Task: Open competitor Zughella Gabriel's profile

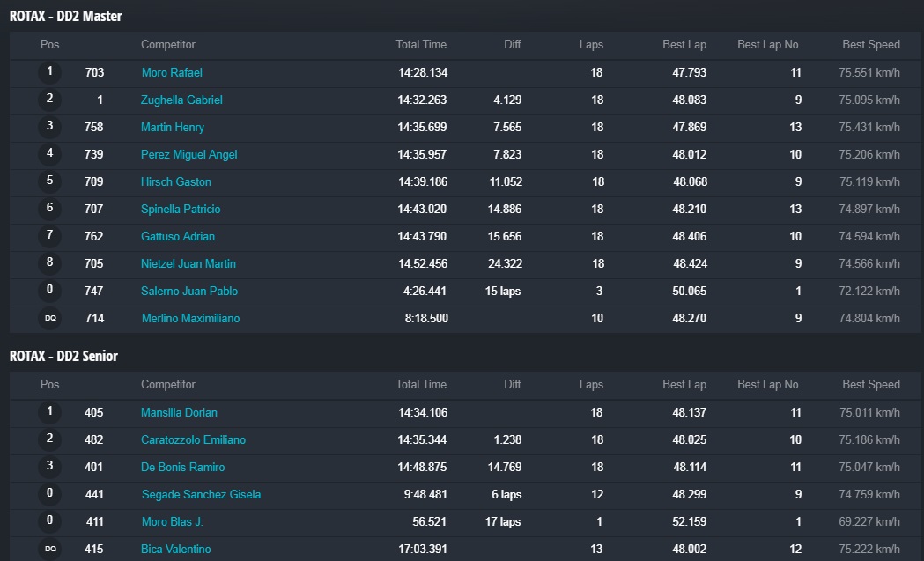Action: tap(181, 100)
